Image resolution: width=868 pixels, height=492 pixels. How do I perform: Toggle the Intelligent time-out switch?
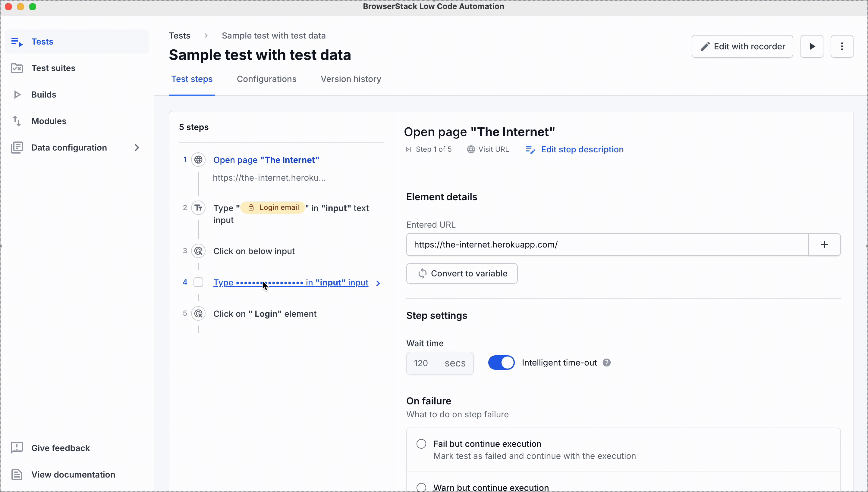[502, 362]
